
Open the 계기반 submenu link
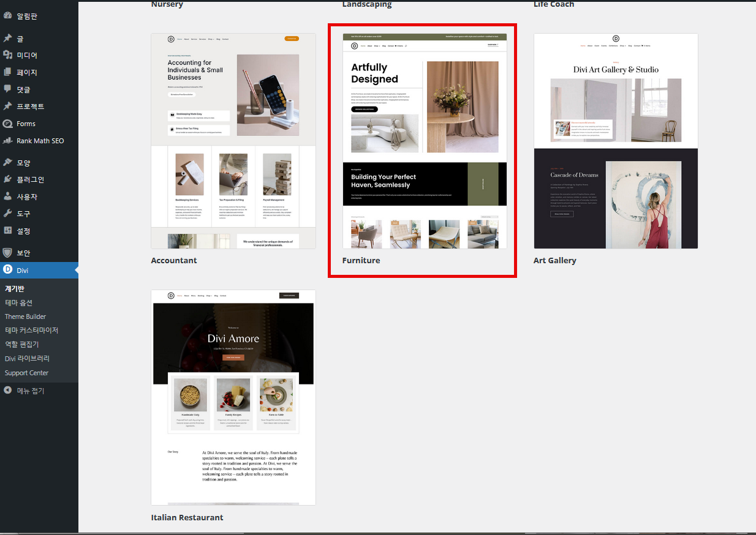[15, 289]
